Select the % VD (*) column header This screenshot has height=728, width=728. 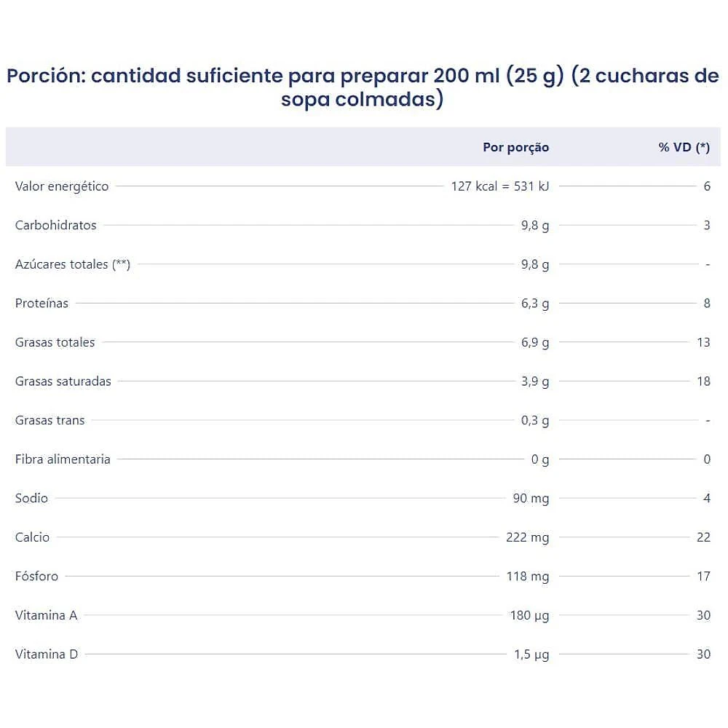point(684,147)
